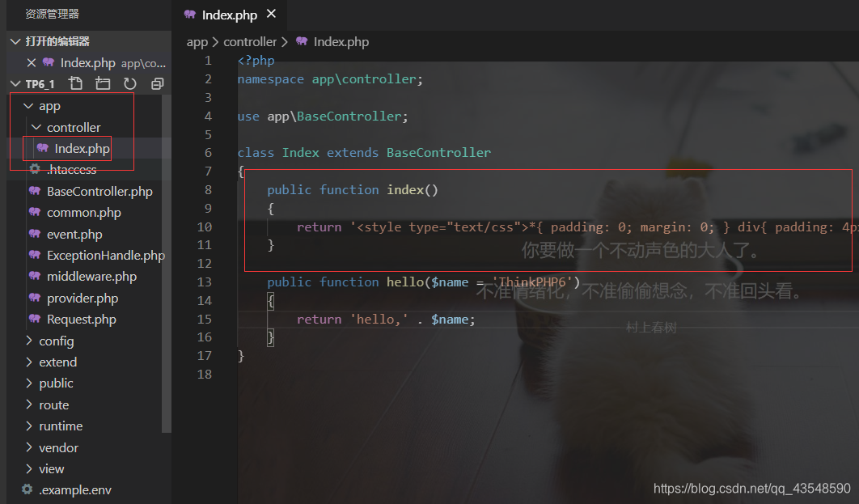Open BaseController.php file
859x504 pixels.
point(99,191)
